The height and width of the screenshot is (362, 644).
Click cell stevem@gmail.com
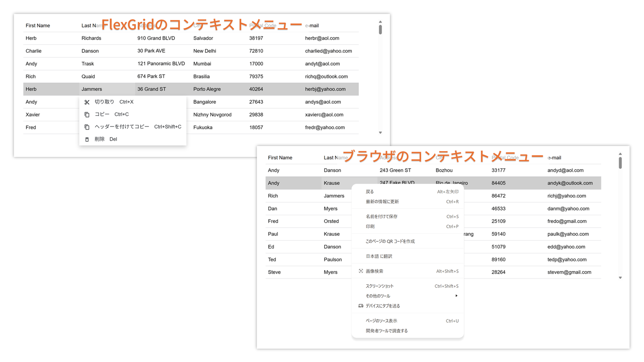click(x=569, y=272)
